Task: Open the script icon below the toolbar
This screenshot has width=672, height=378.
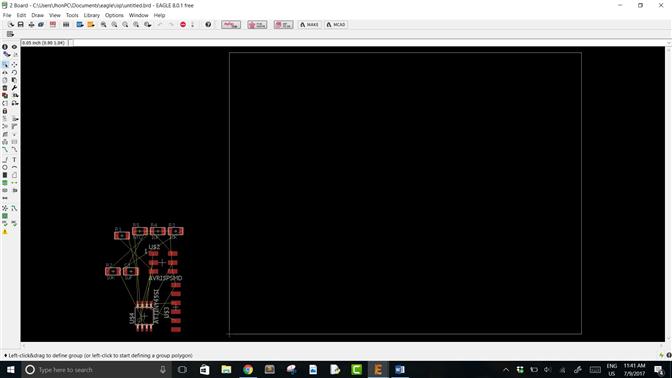Action: [10, 34]
